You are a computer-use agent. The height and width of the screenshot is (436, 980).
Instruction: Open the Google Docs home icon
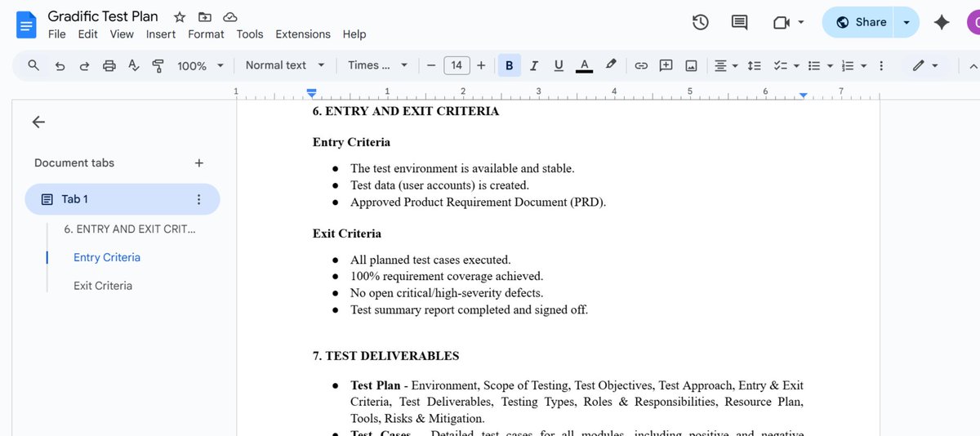point(26,24)
